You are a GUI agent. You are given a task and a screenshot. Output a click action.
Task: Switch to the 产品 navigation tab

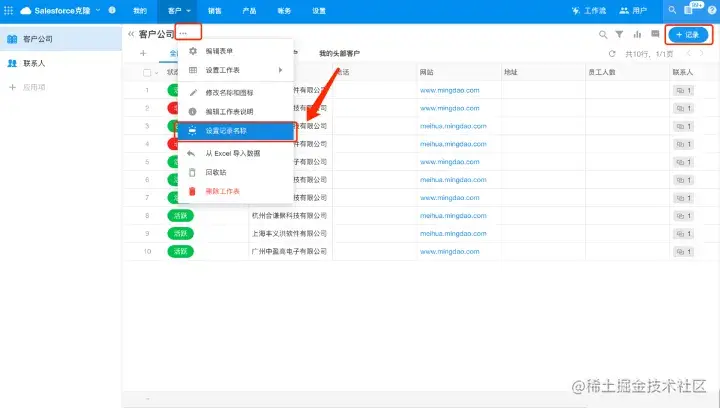(x=249, y=11)
